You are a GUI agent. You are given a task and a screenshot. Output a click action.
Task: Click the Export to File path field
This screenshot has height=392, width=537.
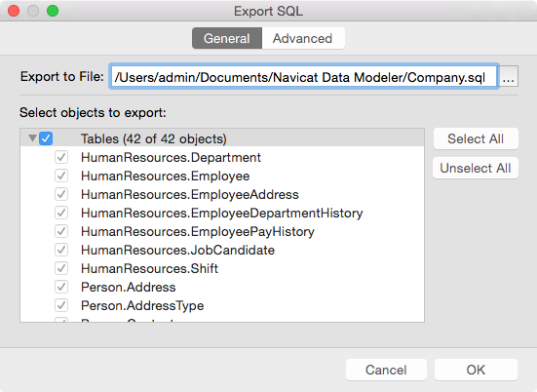304,77
